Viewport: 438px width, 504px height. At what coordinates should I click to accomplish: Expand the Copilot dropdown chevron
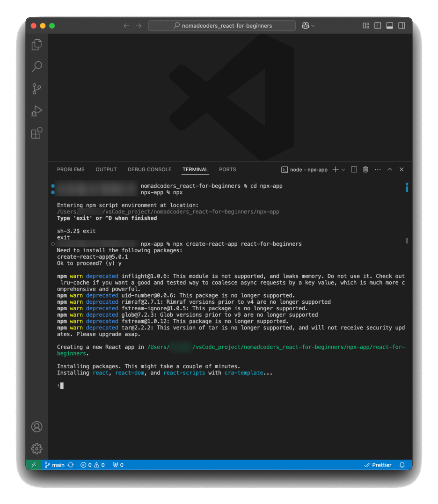click(x=313, y=26)
